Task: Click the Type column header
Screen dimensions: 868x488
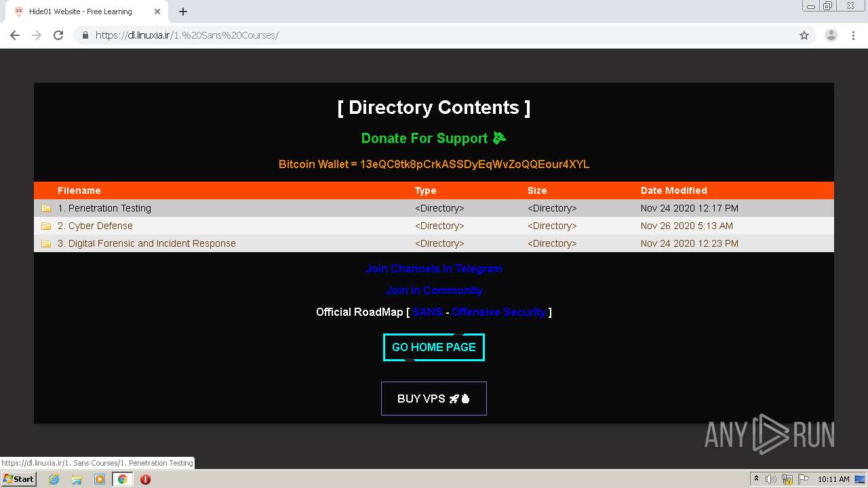Action: pos(426,190)
